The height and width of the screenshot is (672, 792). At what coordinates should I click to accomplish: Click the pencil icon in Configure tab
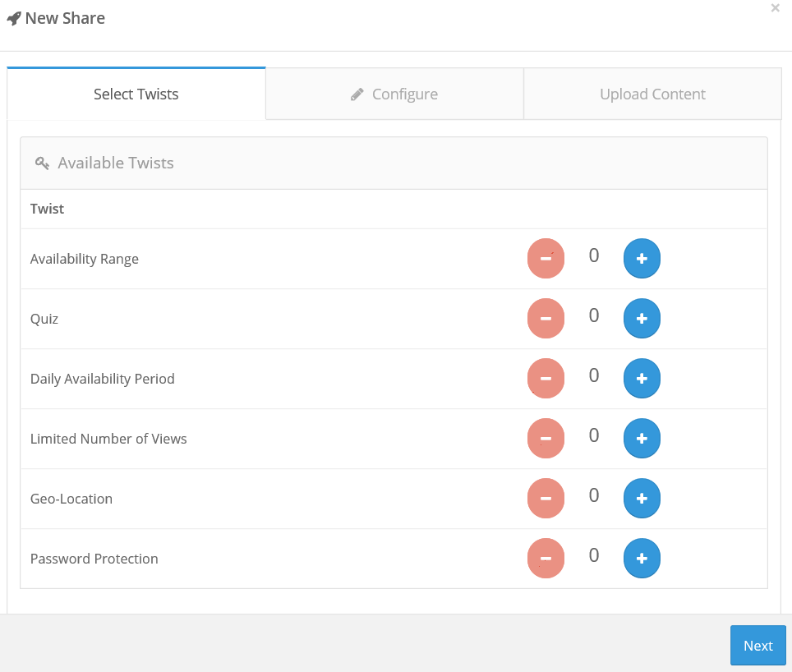click(357, 94)
